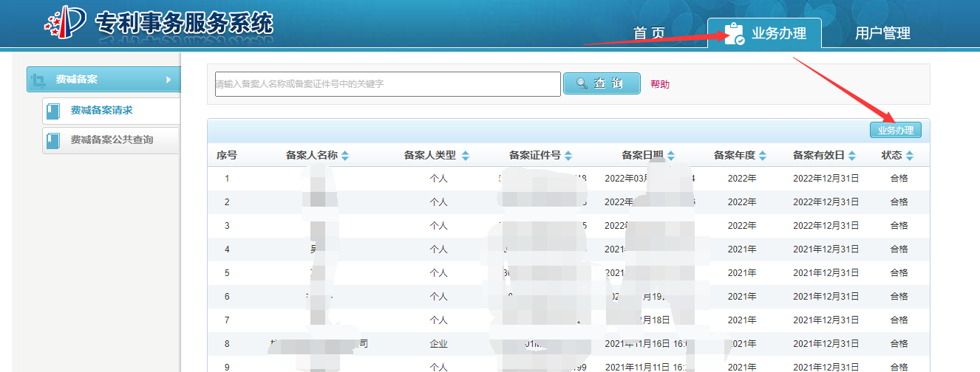The width and height of the screenshot is (980, 372).
Task: Click the 费减备案 sidebar header icon
Action: [x=40, y=80]
